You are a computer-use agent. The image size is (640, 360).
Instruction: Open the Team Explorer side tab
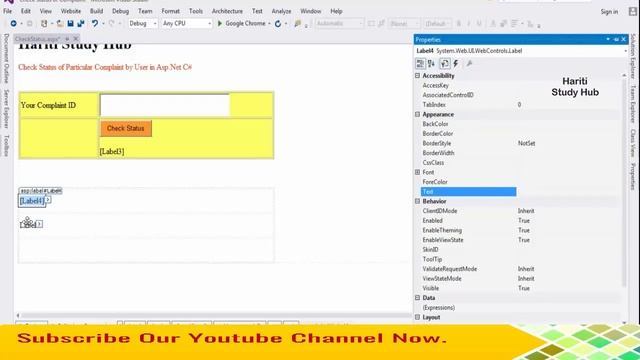[633, 104]
